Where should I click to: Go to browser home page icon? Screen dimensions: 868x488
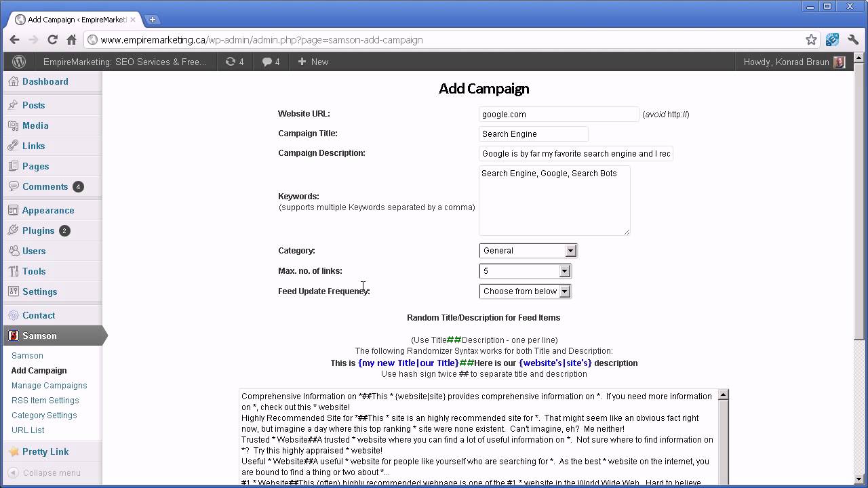[x=71, y=40]
